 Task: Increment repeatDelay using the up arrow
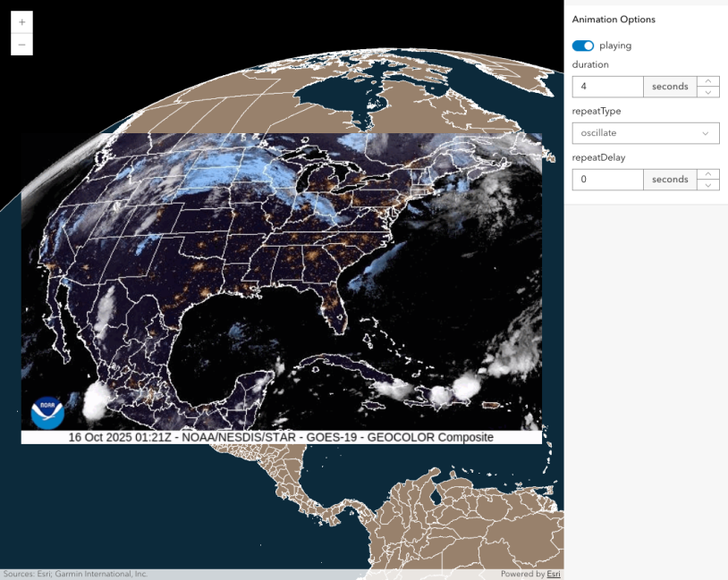click(x=708, y=174)
